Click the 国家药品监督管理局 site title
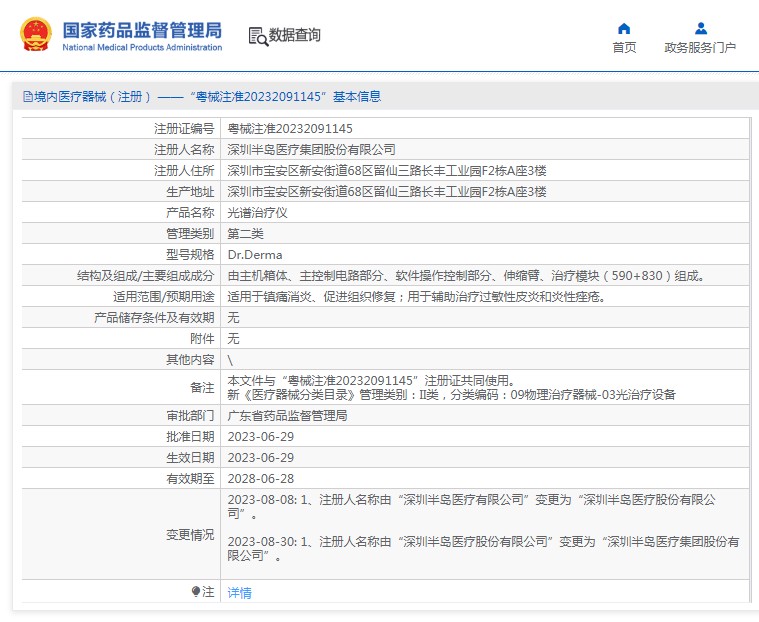759x622 pixels. coord(142,29)
